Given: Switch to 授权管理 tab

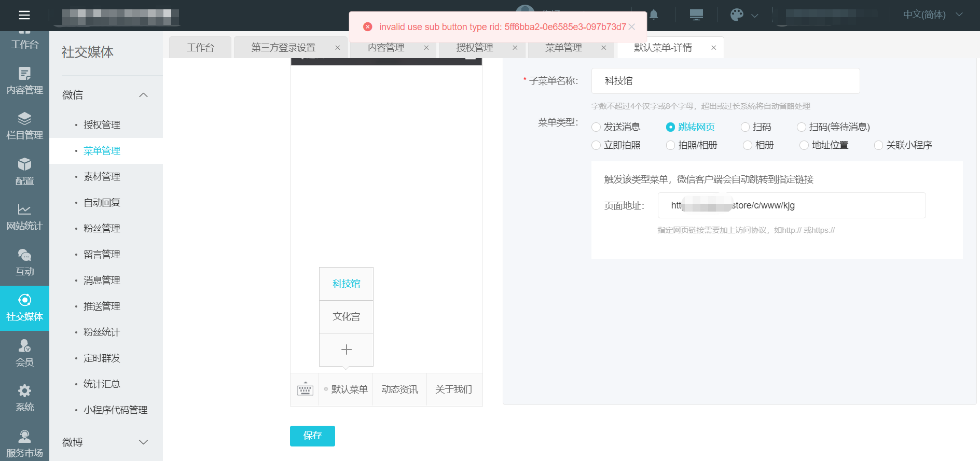Looking at the screenshot, I should click(474, 48).
